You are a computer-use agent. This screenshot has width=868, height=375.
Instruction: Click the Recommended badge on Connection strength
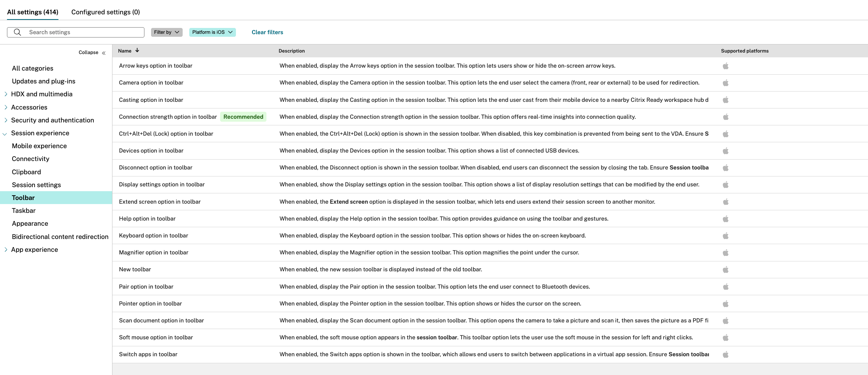(243, 117)
